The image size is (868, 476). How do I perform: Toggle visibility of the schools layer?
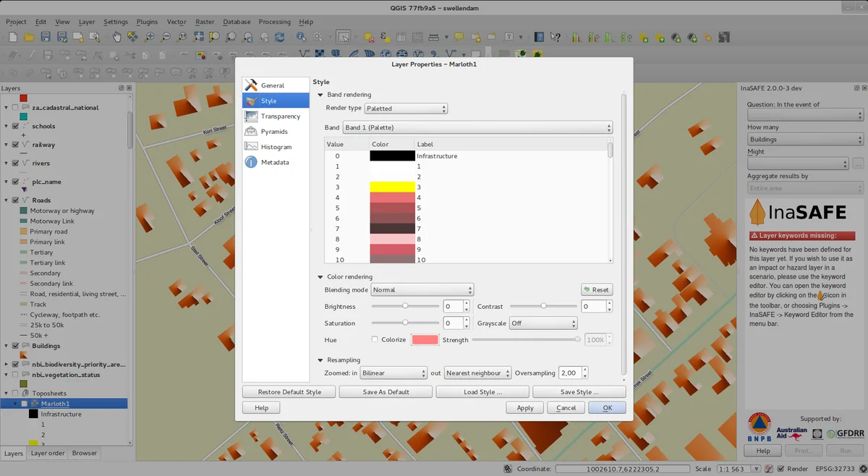pos(15,126)
